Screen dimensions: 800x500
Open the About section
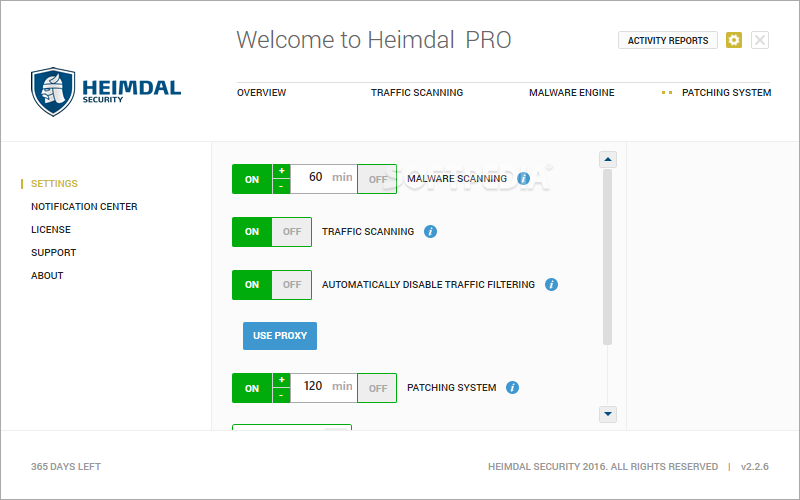tap(47, 276)
